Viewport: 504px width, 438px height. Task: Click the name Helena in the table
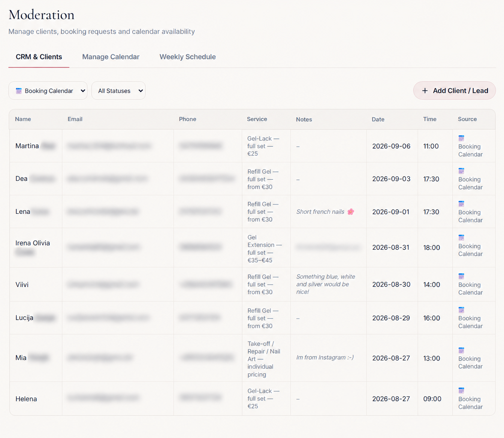click(26, 399)
